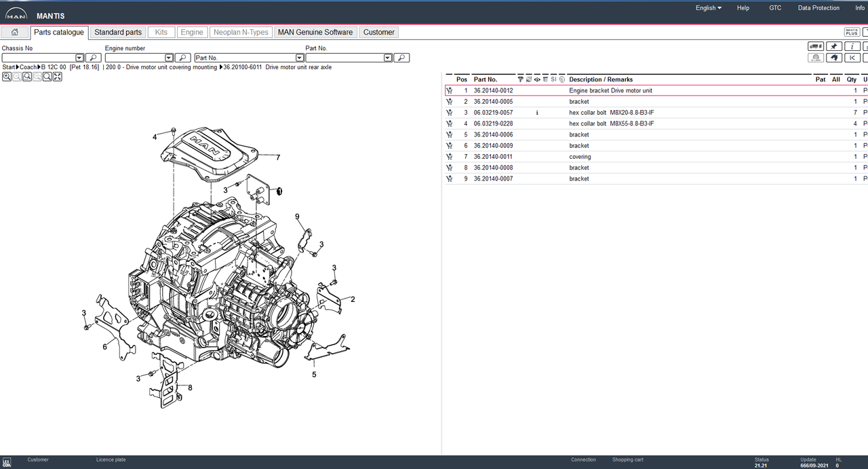Click the MAN logo in header
Viewport: 868px width, 469px height.
click(16, 15)
